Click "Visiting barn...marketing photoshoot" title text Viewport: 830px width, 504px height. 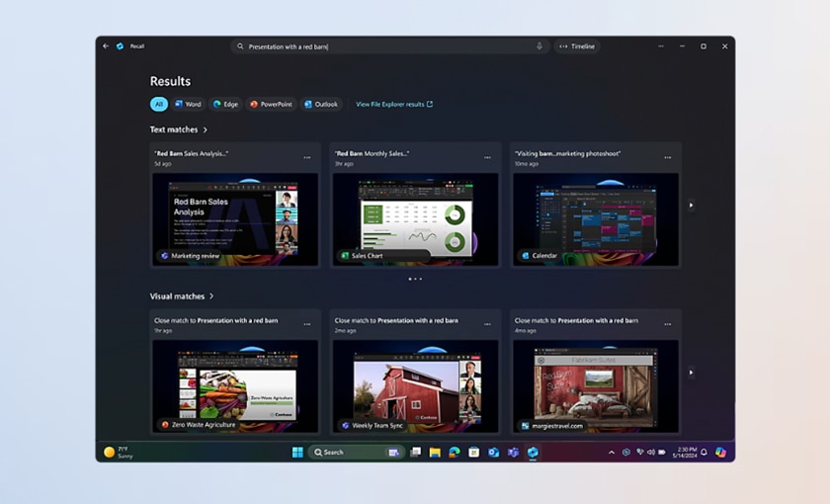tap(567, 153)
